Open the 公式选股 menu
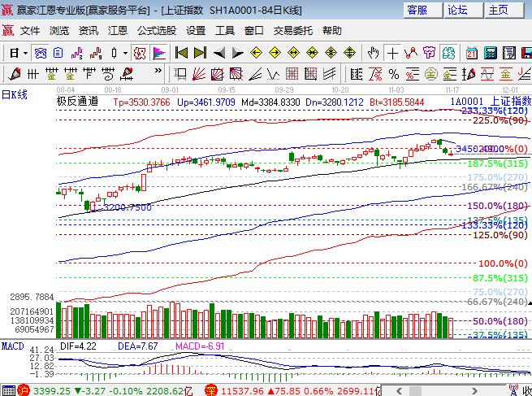Viewport: 532px width, 396px height. (157, 31)
